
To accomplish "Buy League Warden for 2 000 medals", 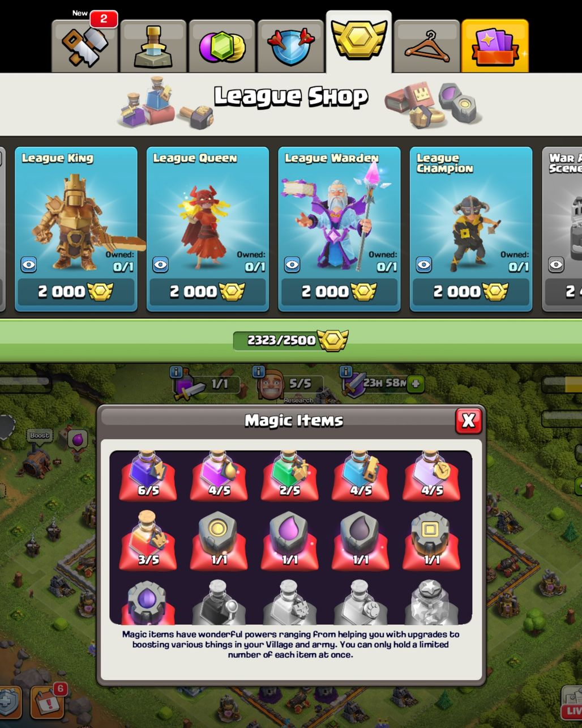I will coord(339,292).
